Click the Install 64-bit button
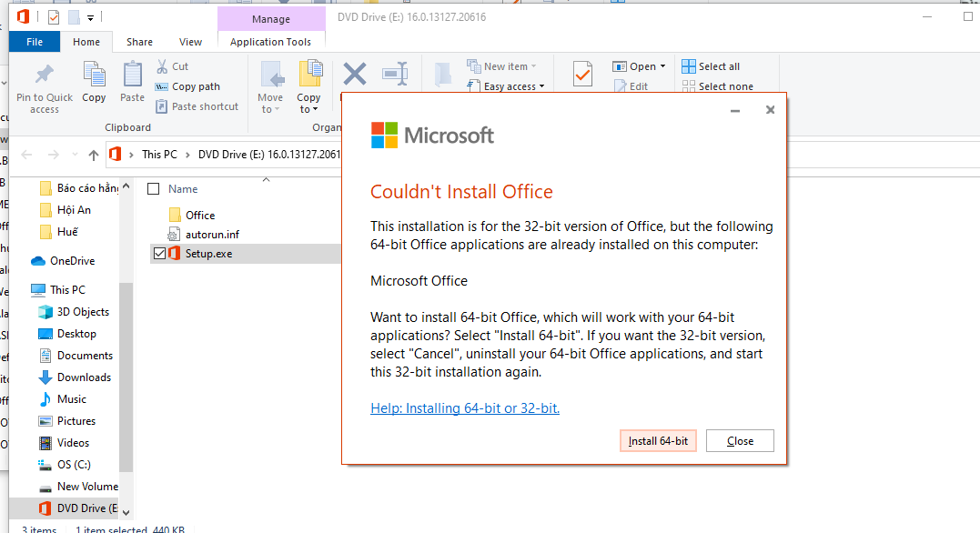The image size is (980, 533). point(658,440)
